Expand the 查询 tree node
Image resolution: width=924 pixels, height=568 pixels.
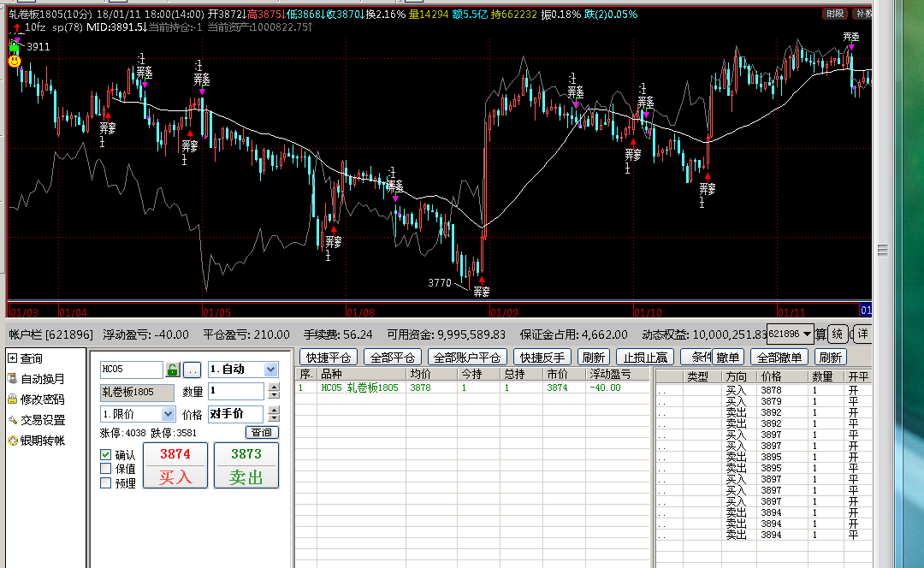click(x=12, y=358)
